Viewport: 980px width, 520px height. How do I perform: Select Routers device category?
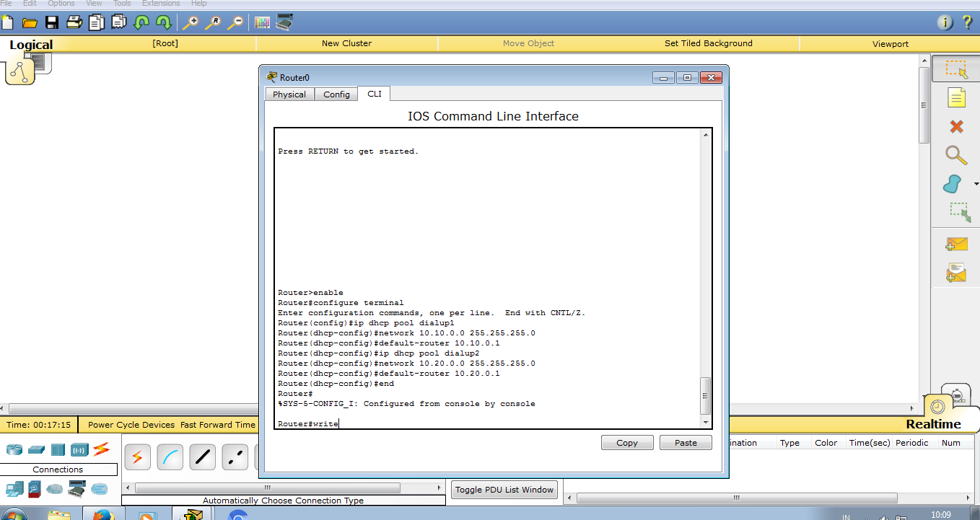pos(14,449)
